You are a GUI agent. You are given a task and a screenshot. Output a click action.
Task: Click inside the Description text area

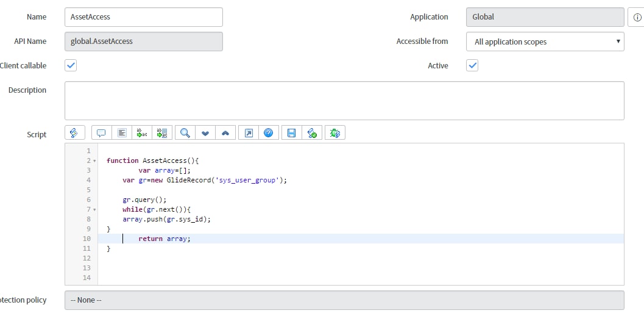pos(344,101)
